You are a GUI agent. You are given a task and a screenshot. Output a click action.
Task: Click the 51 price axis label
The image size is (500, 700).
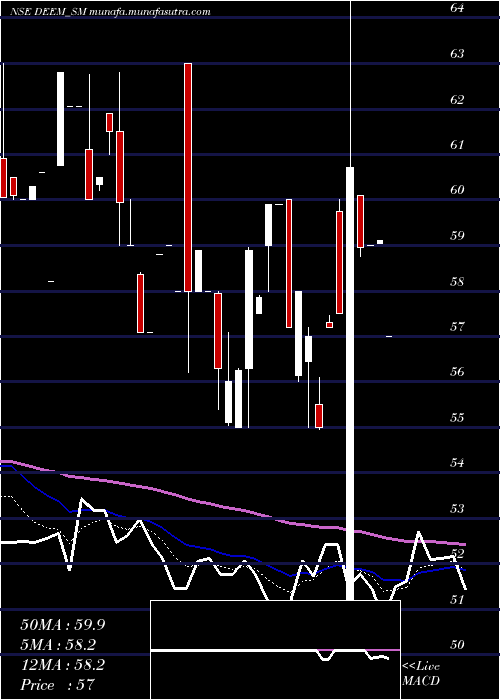tap(456, 599)
